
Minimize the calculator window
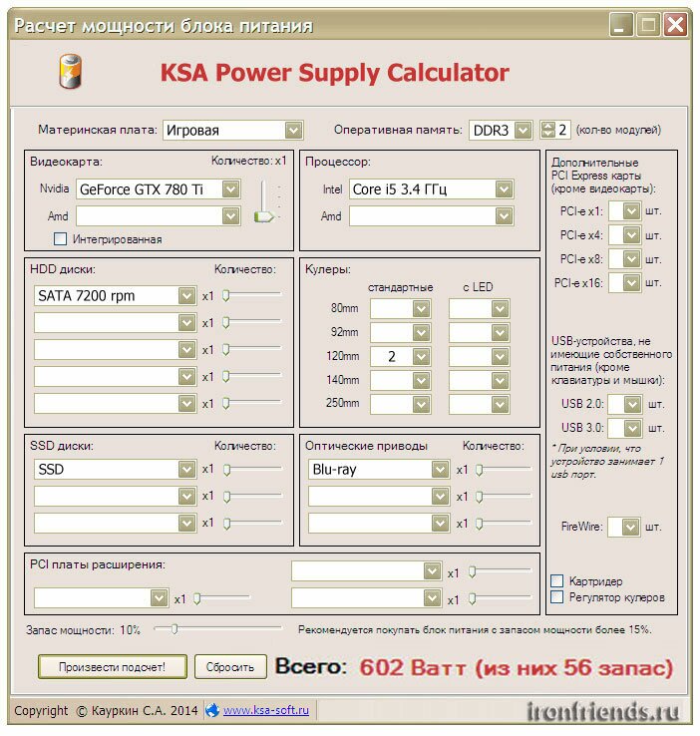click(620, 24)
